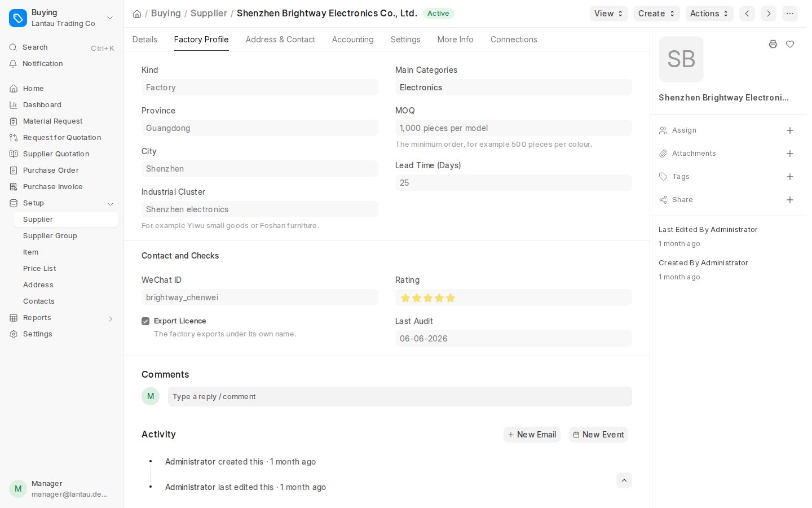The image size is (812, 508).
Task: Toggle the Export Licence checkbox
Action: [145, 321]
